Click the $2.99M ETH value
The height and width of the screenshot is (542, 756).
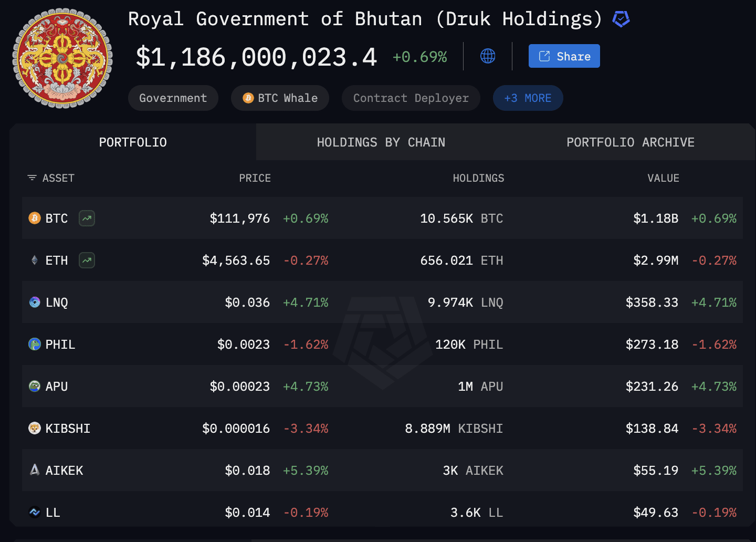click(656, 260)
